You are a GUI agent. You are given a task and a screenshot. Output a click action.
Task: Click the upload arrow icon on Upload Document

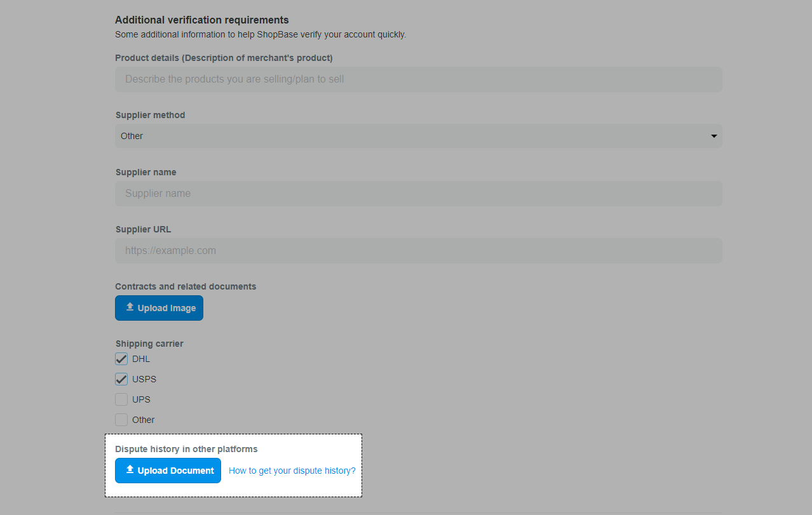click(130, 470)
